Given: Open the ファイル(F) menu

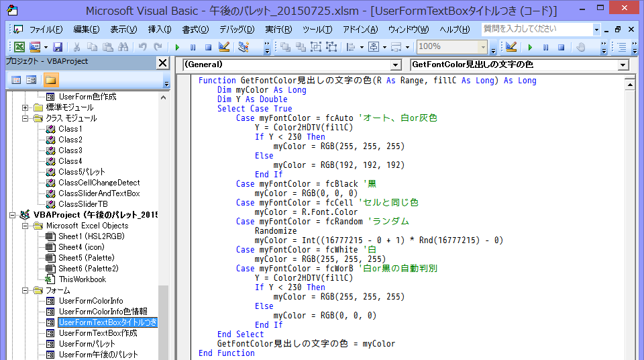Looking at the screenshot, I should (46, 29).
